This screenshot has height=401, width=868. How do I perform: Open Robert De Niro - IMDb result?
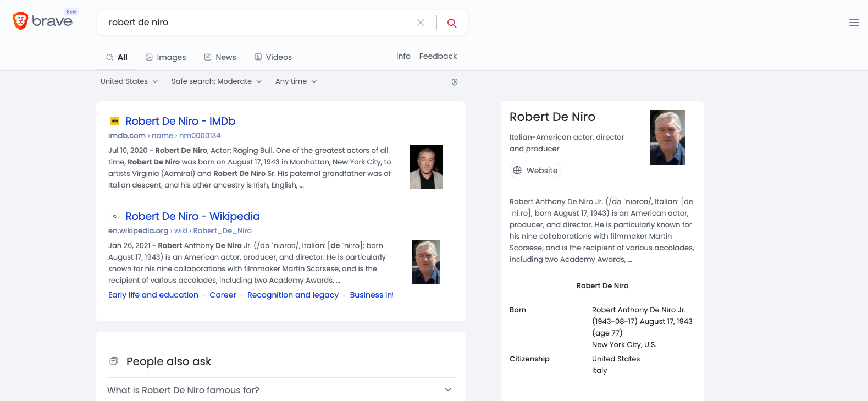pyautogui.click(x=180, y=121)
